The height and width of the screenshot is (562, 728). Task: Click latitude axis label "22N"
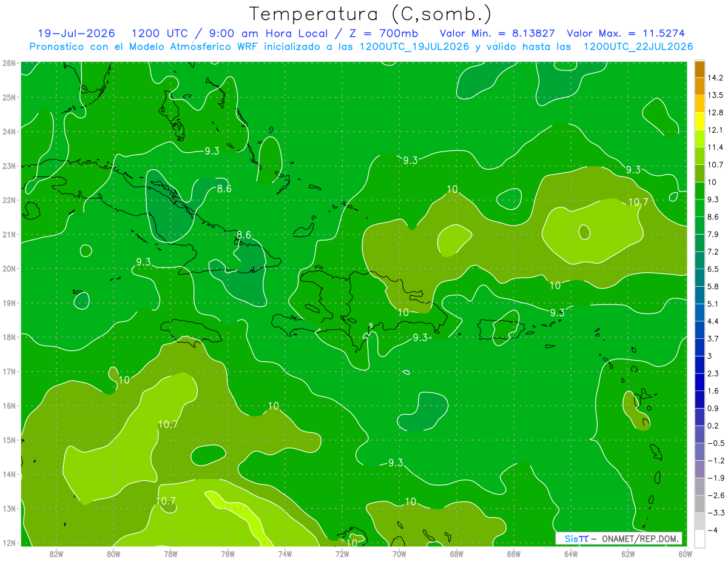(9, 200)
